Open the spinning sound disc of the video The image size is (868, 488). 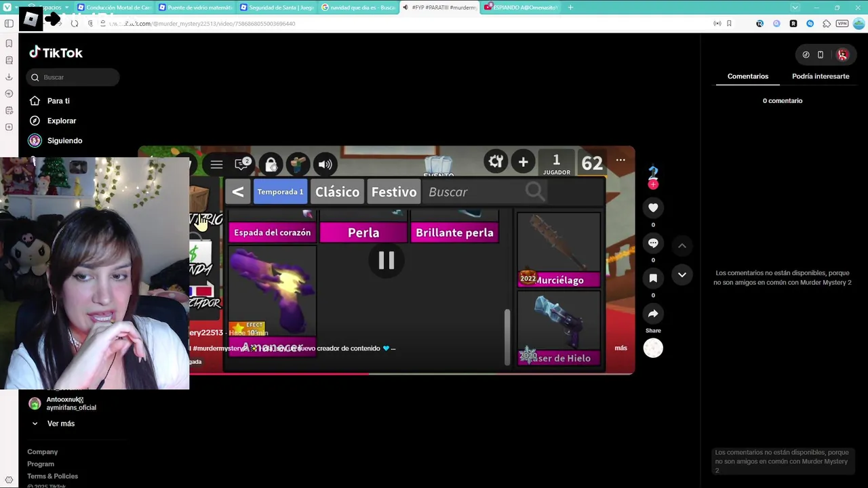[x=653, y=348]
